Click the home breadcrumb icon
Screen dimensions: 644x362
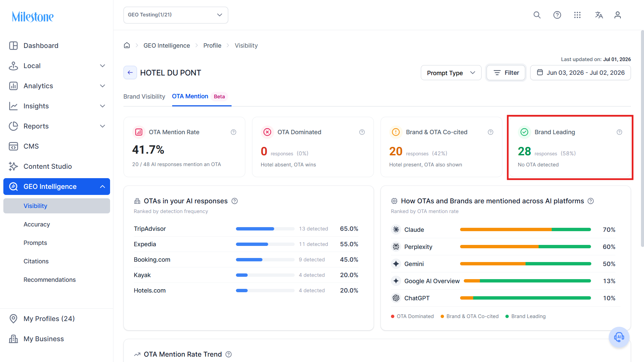pyautogui.click(x=127, y=45)
